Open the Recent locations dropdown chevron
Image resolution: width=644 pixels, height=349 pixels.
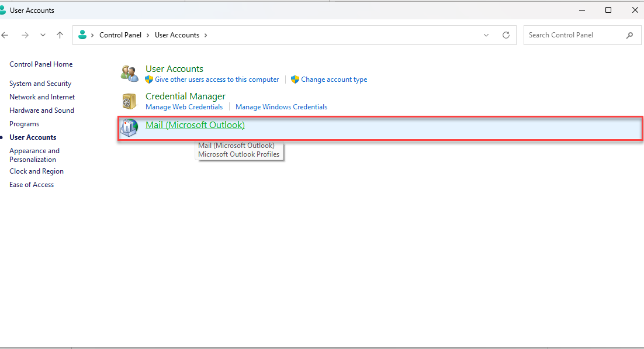coord(43,35)
